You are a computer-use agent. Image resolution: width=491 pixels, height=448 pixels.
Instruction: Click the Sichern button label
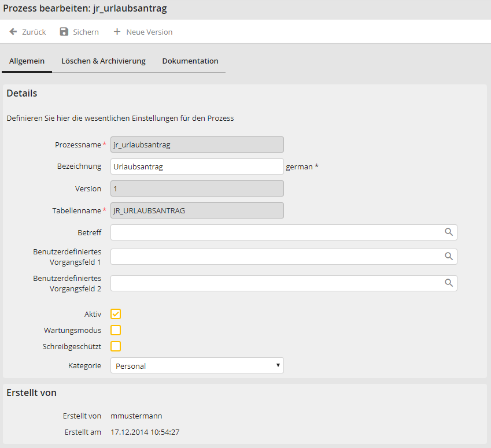pos(86,32)
